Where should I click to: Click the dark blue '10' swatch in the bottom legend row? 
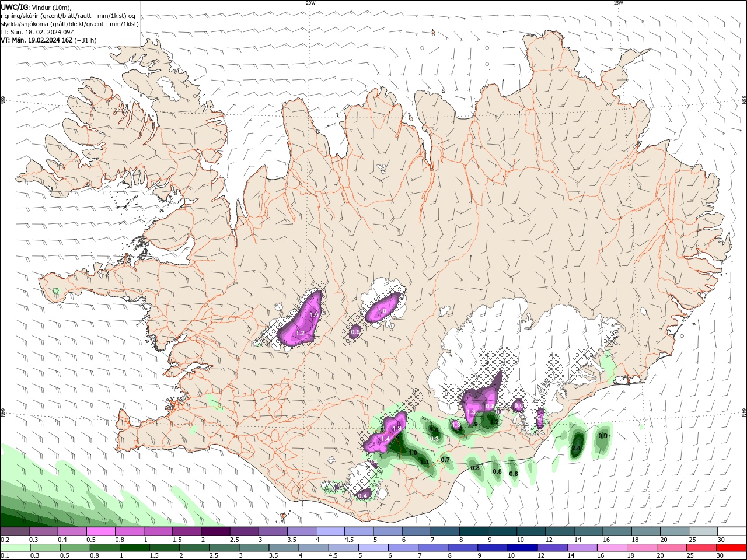(521, 548)
